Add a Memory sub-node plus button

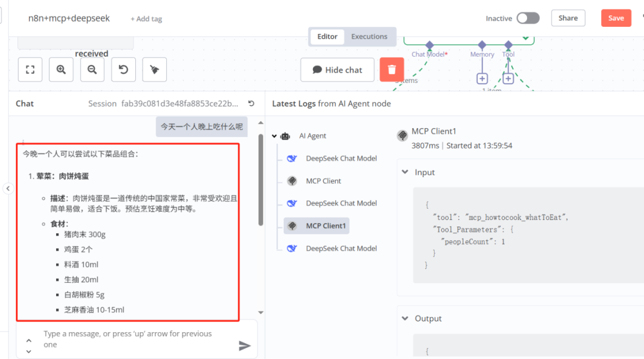point(482,79)
